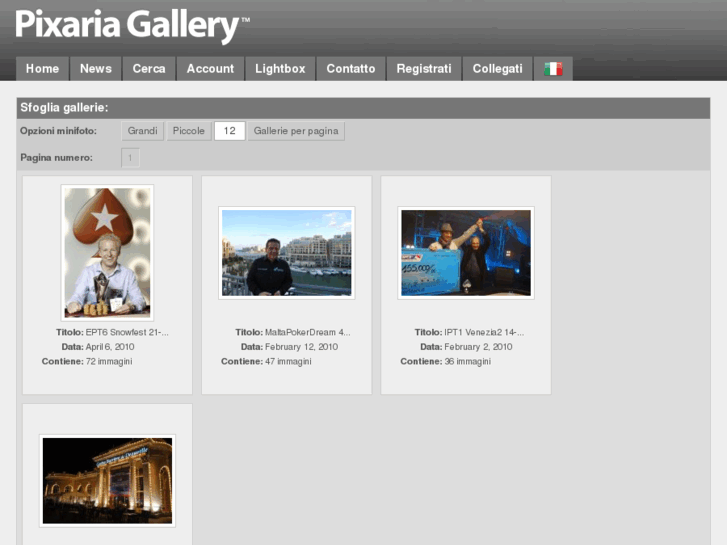This screenshot has width=727, height=545.
Task: Open the Cerca search page
Action: click(149, 69)
